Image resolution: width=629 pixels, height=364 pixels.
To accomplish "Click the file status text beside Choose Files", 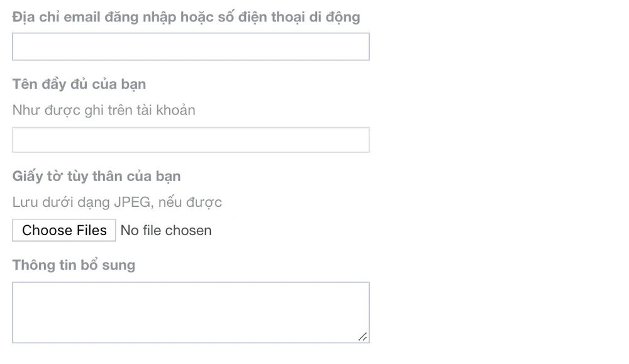I will pyautogui.click(x=166, y=231).
